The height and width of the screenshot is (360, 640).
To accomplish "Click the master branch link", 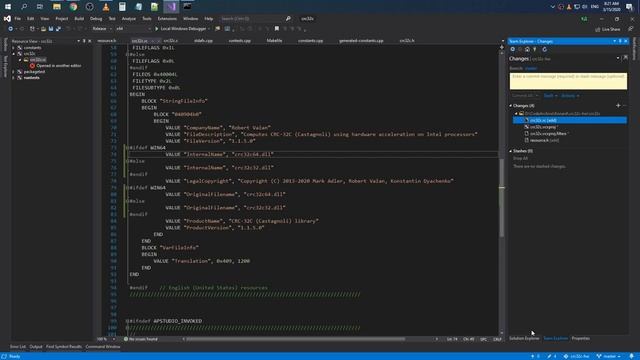I will tap(531, 69).
